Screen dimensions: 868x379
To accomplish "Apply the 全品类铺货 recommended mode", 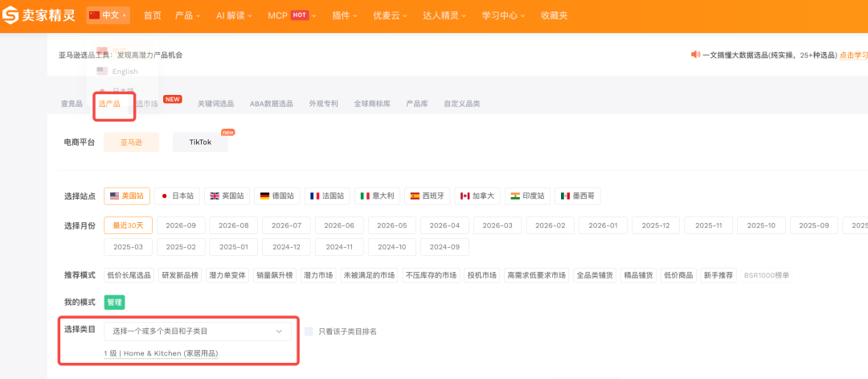I will tap(595, 275).
